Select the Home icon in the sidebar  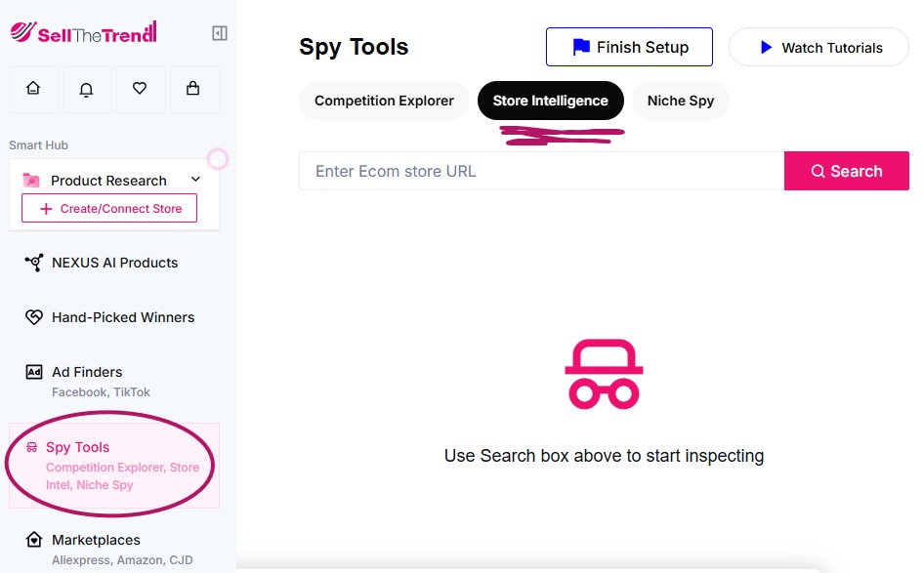point(34,89)
